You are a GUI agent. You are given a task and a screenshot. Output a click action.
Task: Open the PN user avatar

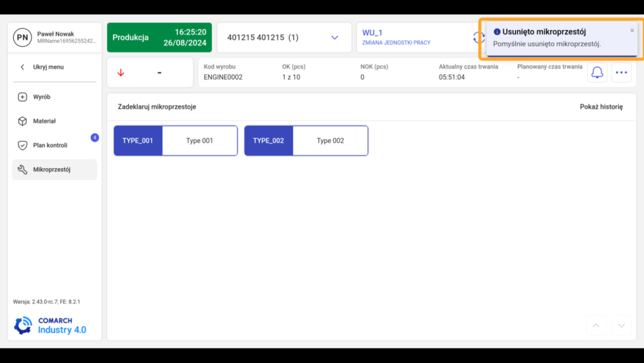(22, 37)
